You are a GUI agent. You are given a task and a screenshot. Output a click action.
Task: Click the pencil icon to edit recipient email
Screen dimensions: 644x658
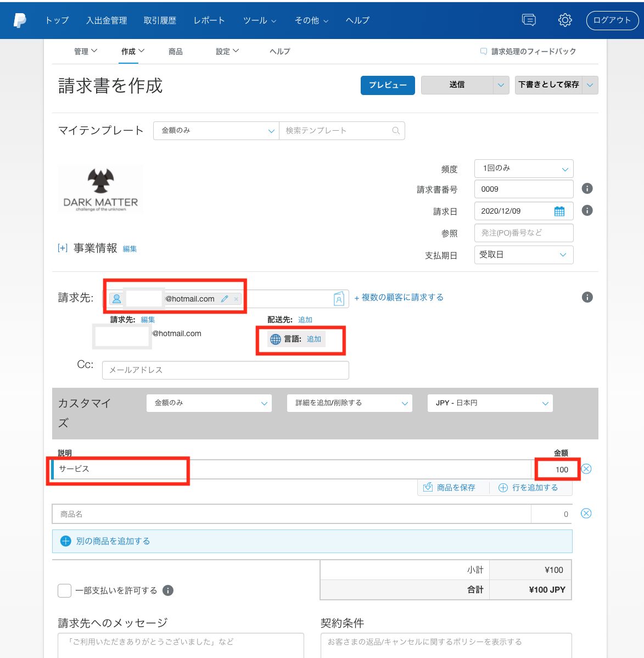(x=225, y=299)
